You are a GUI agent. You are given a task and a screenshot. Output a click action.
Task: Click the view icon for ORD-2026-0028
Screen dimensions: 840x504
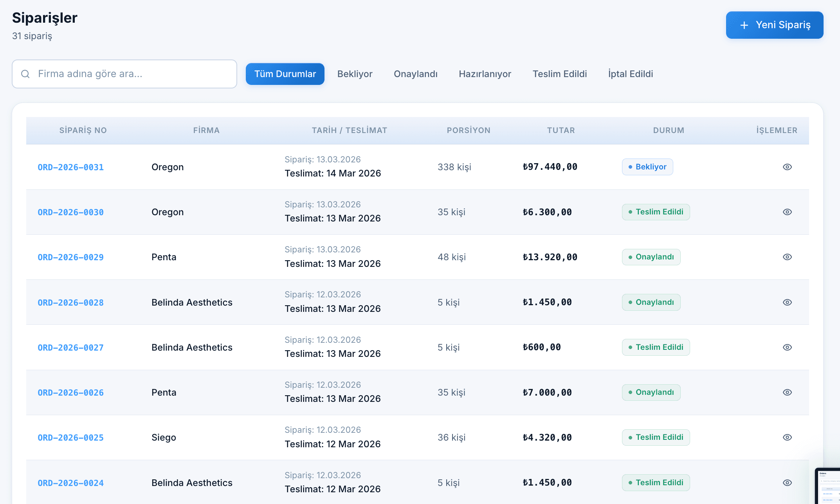tap(787, 302)
